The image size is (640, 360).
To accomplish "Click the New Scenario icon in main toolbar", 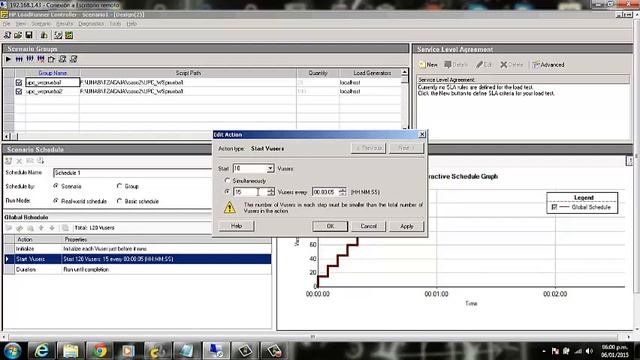I will 7,36.
